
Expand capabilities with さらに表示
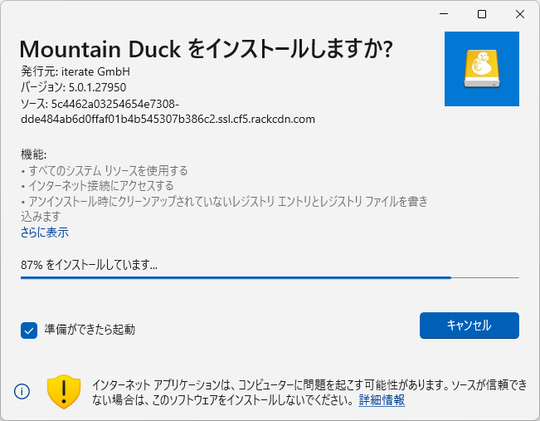pyautogui.click(x=44, y=233)
